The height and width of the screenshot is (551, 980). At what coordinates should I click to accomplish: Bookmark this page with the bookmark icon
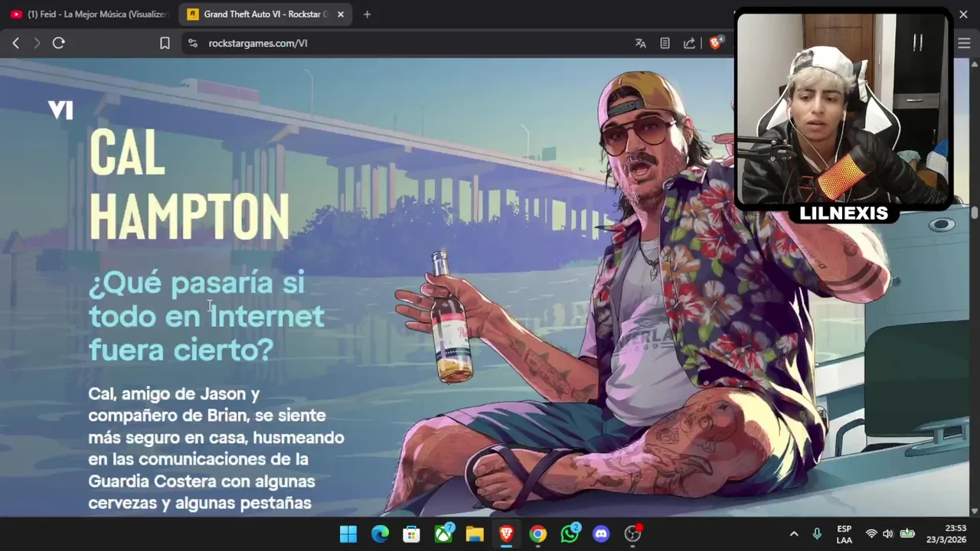pos(165,44)
